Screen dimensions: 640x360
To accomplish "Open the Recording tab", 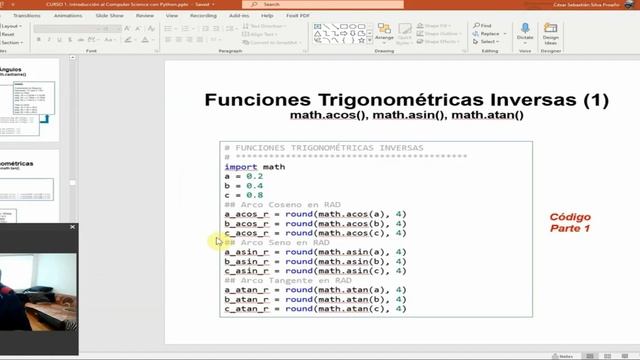I will [203, 16].
